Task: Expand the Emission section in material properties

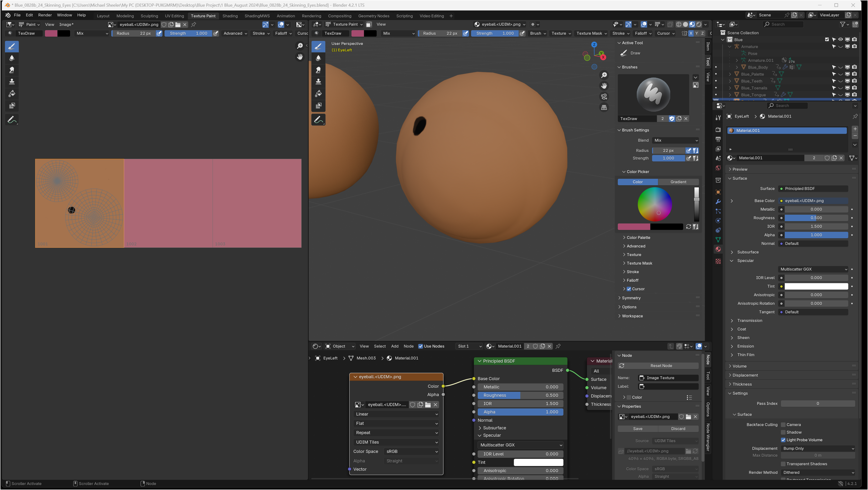Action: coord(745,346)
